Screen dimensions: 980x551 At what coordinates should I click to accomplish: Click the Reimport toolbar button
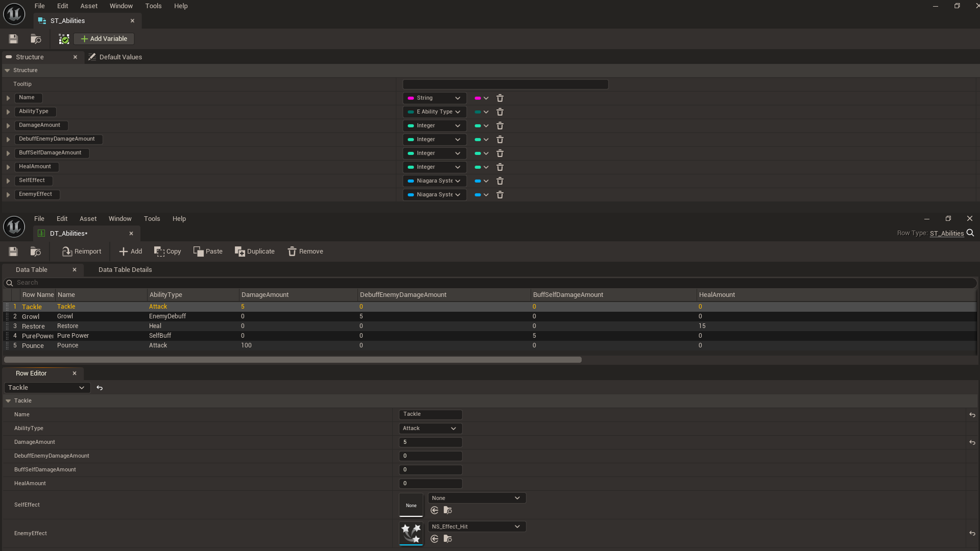point(82,252)
